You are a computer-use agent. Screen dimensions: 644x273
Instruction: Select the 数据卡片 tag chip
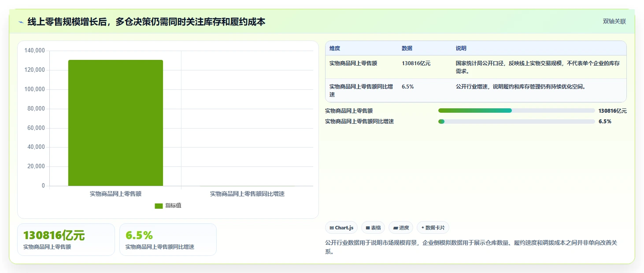(x=433, y=228)
